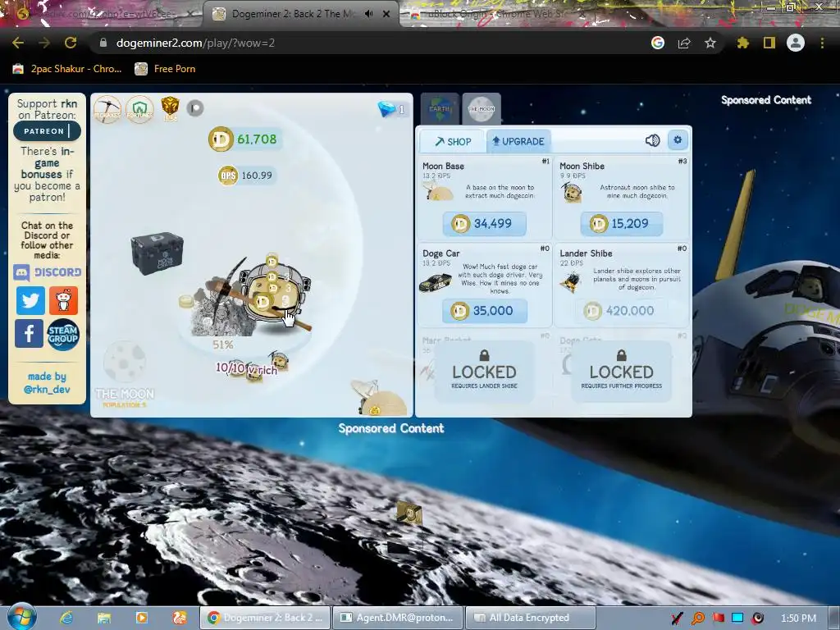The width and height of the screenshot is (840, 630).
Task: Open media player taskbar icon
Action: 141,618
